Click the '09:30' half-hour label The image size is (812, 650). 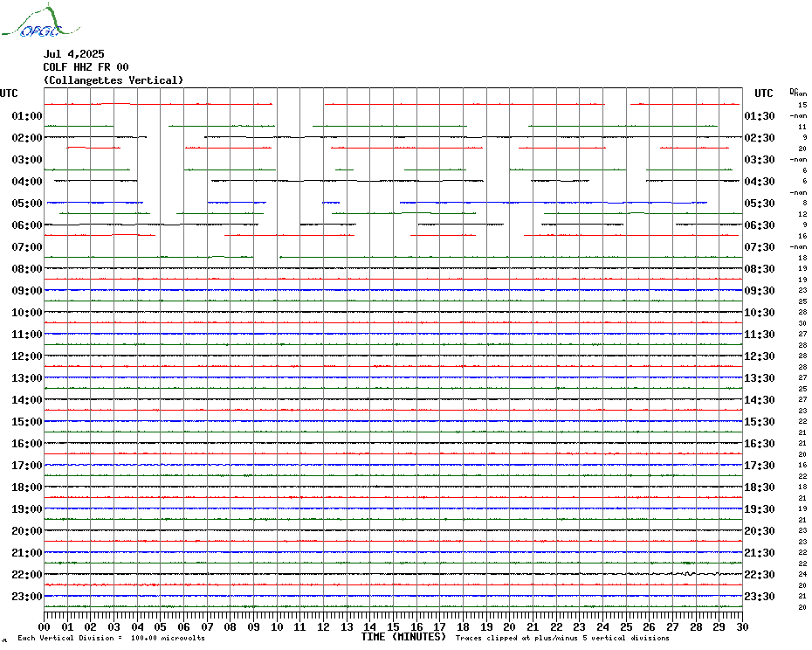tap(760, 291)
